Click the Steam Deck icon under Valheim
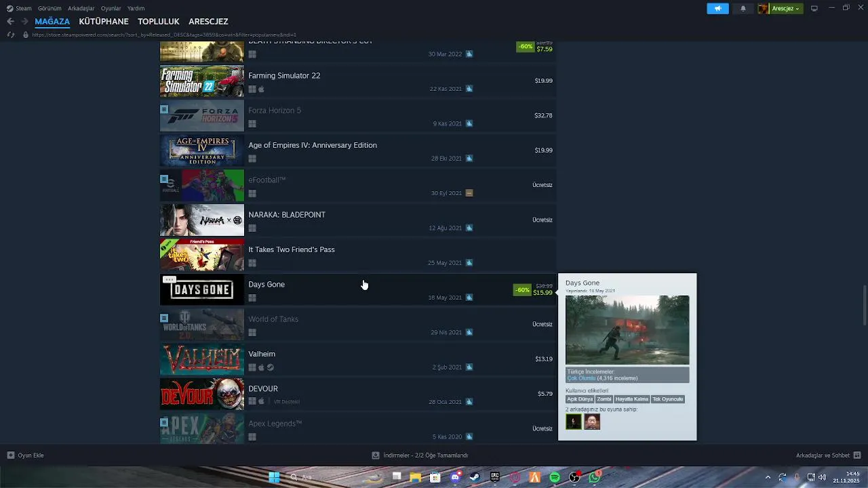The image size is (868, 488). tap(270, 367)
